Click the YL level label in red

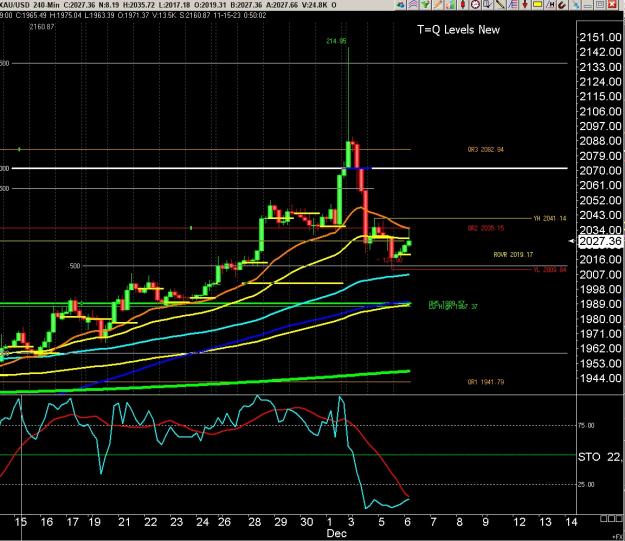pyautogui.click(x=550, y=270)
